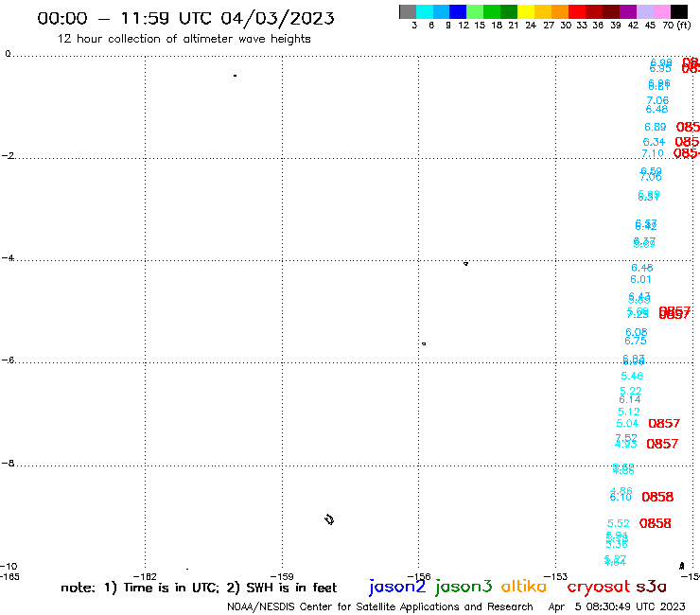The width and height of the screenshot is (700, 615).
Task: Click the wave height value 6.14
Action: [x=630, y=399]
